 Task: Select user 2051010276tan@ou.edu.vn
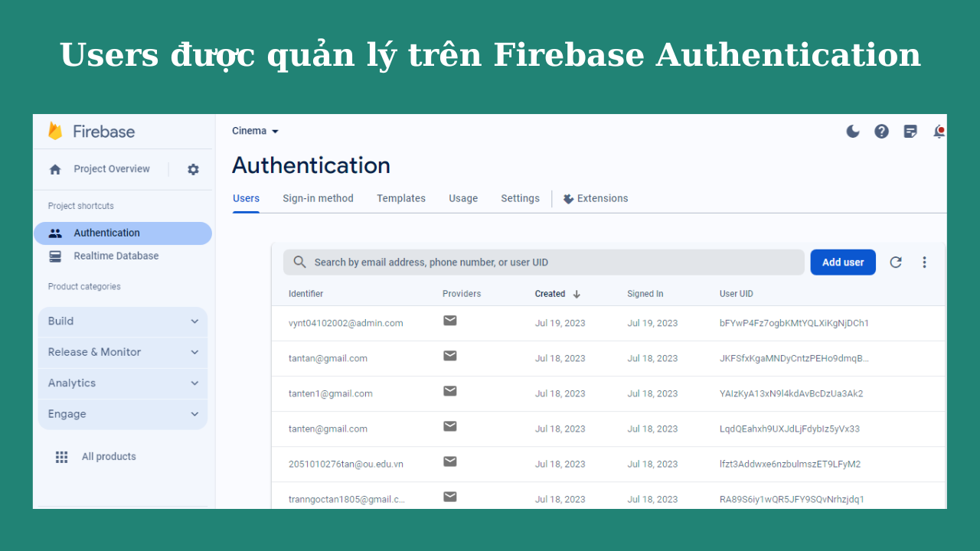(346, 465)
